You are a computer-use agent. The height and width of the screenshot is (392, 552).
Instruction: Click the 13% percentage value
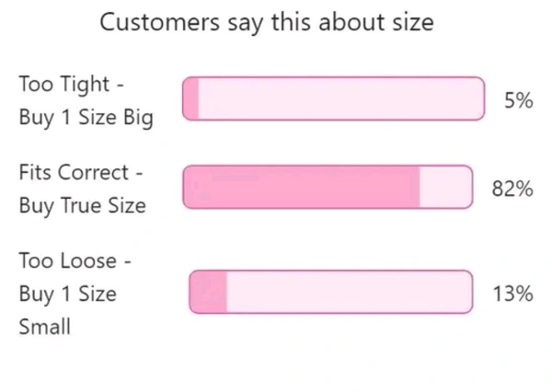[512, 294]
